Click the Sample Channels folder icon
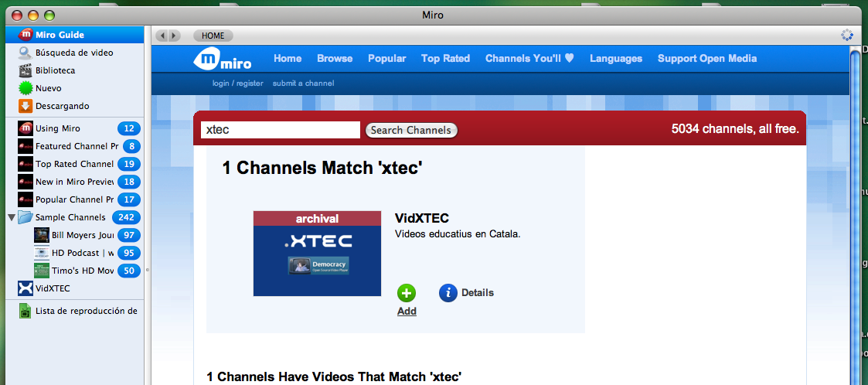Screen dimensions: 868x385 click(x=26, y=217)
